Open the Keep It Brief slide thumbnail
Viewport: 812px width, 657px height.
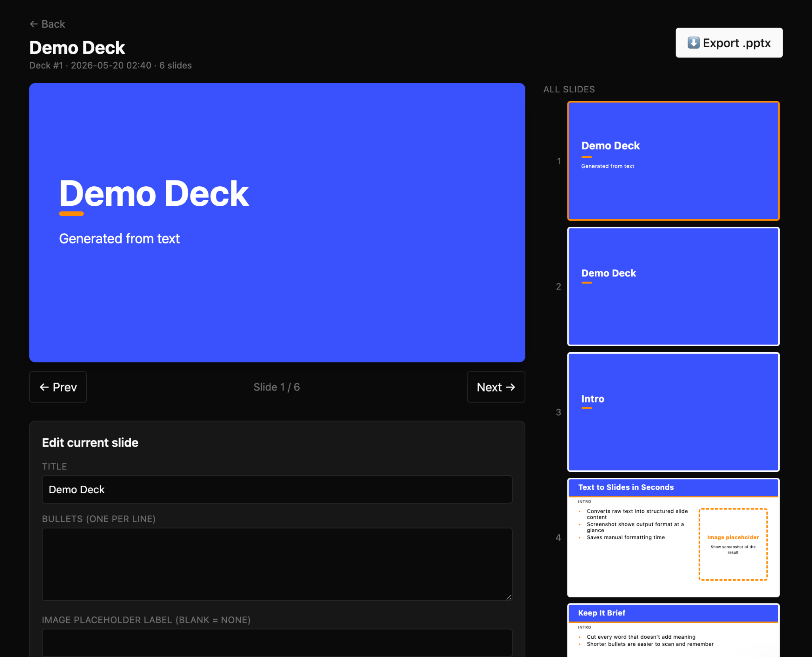coord(673,630)
